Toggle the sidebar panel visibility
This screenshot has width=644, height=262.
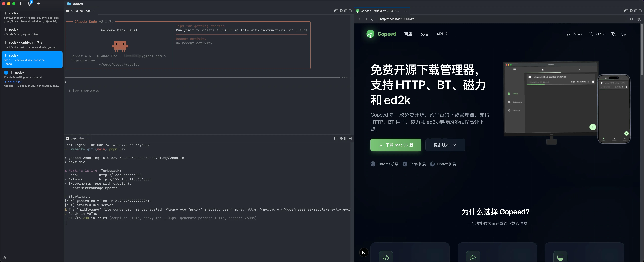coord(21,4)
